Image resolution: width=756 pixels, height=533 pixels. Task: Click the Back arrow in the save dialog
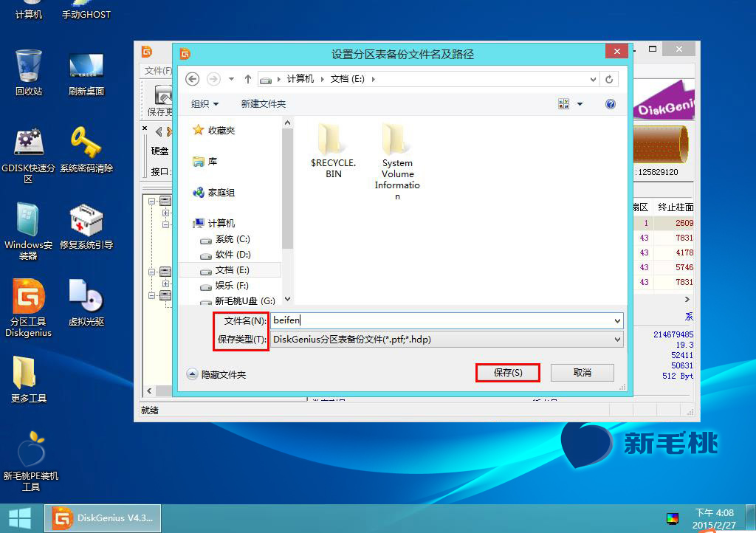[193, 79]
